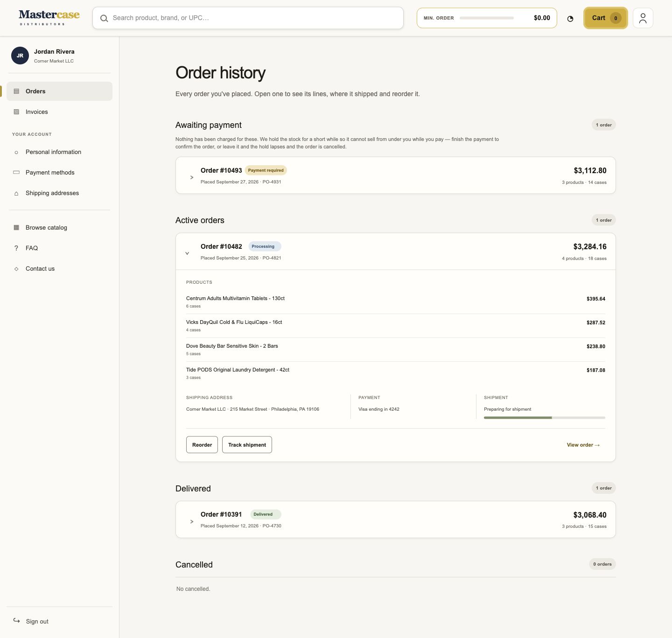The image size is (672, 638).
Task: Click the Processing status badge
Action: pyautogui.click(x=265, y=246)
